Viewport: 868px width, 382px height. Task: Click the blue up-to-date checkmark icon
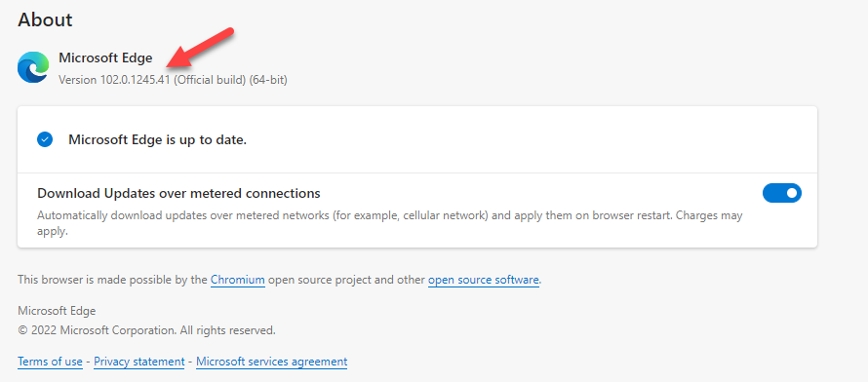click(45, 139)
